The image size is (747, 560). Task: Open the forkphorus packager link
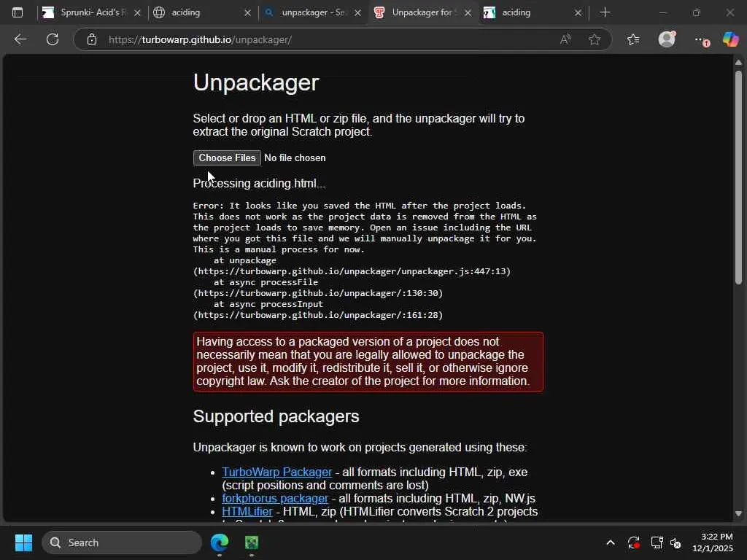pos(275,498)
